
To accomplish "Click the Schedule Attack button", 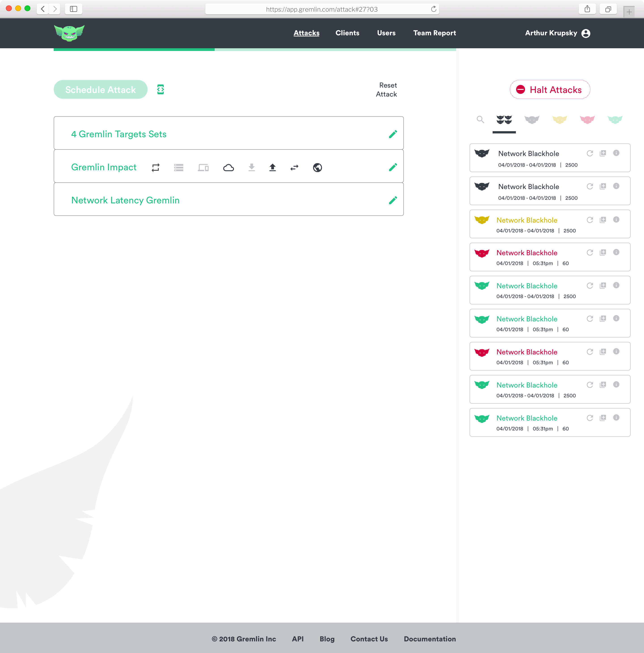I will coord(100,90).
